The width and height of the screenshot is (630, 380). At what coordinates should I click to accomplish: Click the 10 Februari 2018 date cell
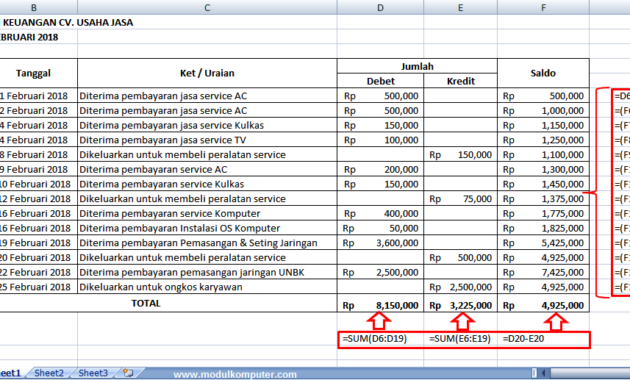(39, 184)
